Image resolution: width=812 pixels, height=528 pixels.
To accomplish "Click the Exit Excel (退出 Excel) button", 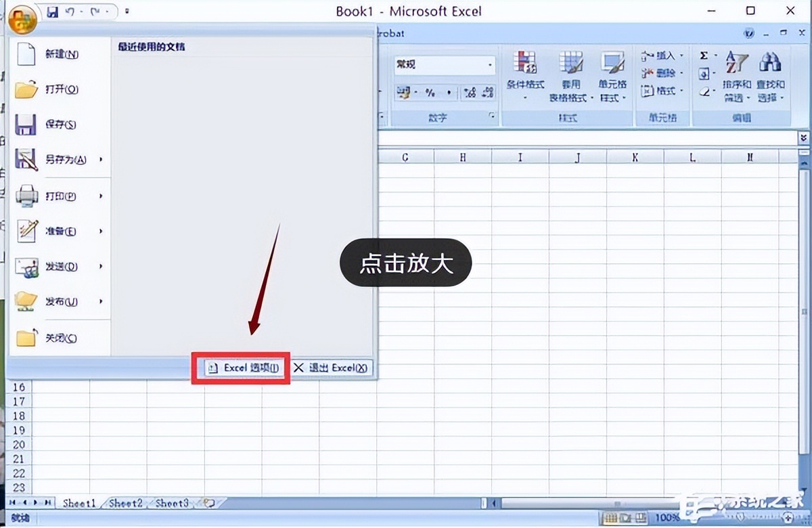I will [332, 368].
